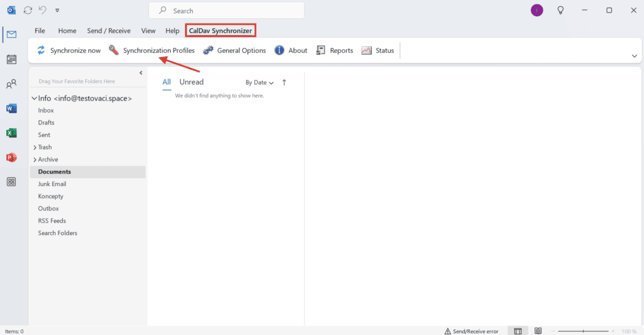The height and width of the screenshot is (335, 644).
Task: Open Mail view in left sidebar
Action: coord(11,35)
